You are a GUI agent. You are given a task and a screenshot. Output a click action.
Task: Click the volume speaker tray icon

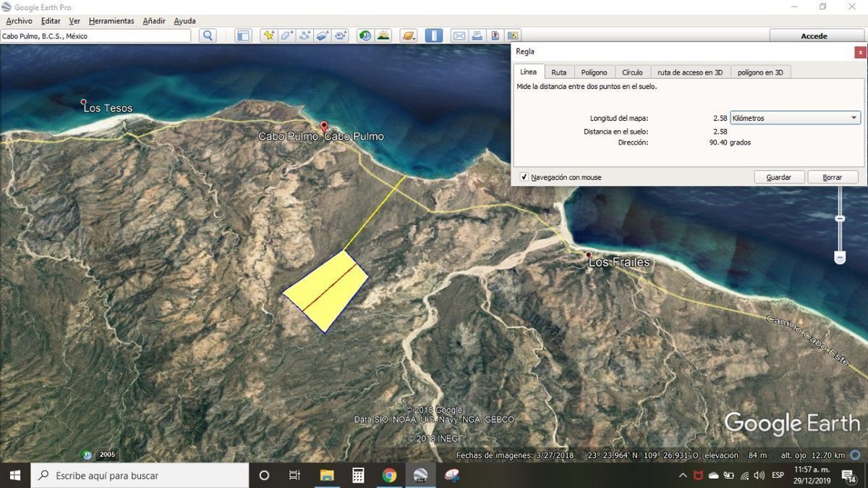point(759,475)
